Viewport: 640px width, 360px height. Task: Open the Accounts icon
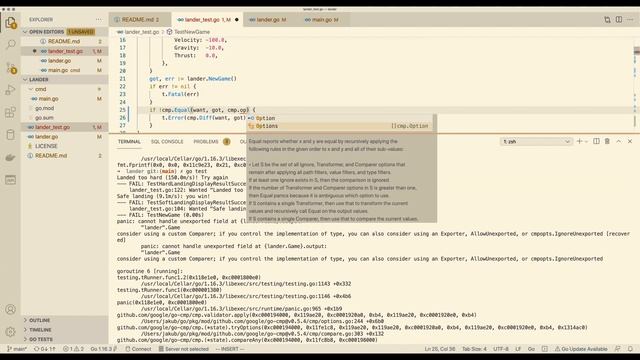10,309
